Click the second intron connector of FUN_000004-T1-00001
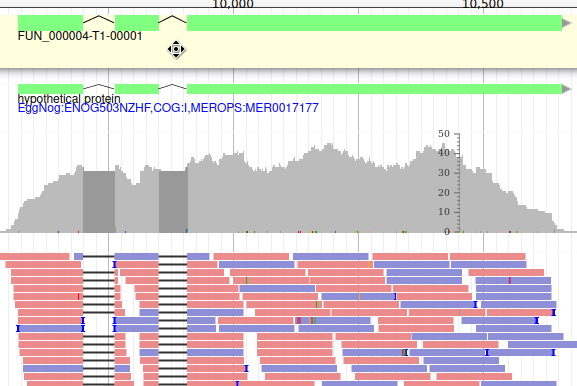The image size is (577, 386). 173,19
